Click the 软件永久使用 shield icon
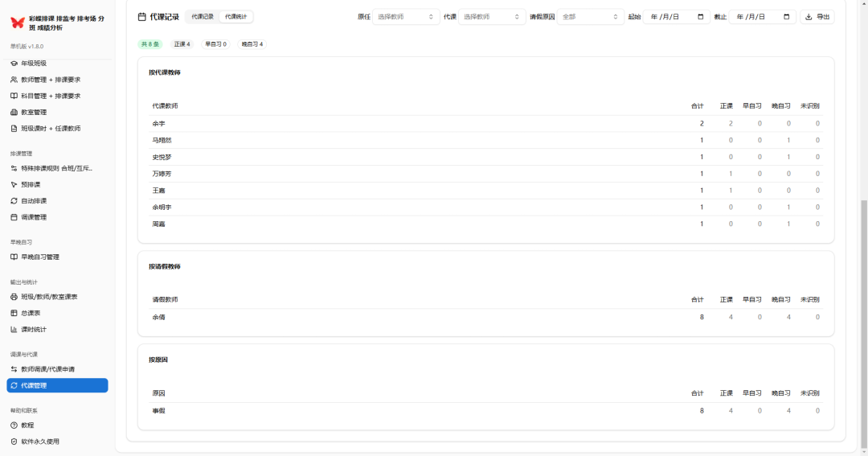Image resolution: width=868 pixels, height=456 pixels. [14, 442]
